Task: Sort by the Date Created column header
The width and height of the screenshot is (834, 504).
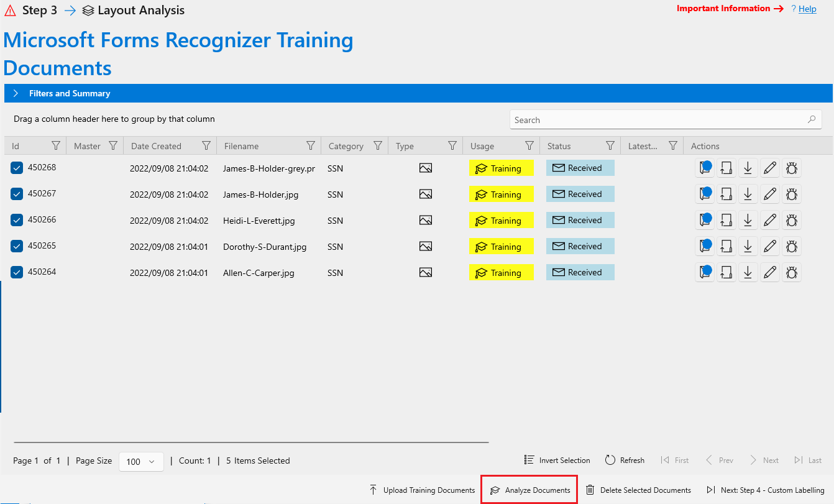Action: point(156,146)
